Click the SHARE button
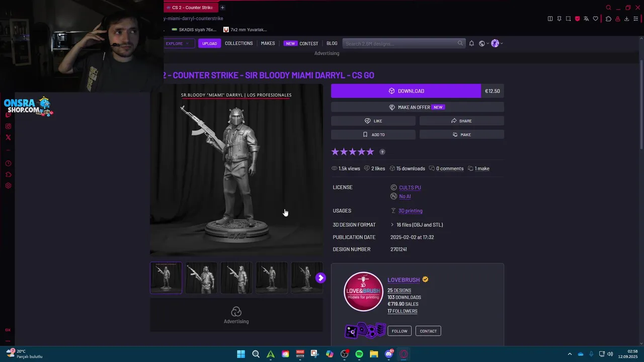This screenshot has width=644, height=362. pos(461,121)
